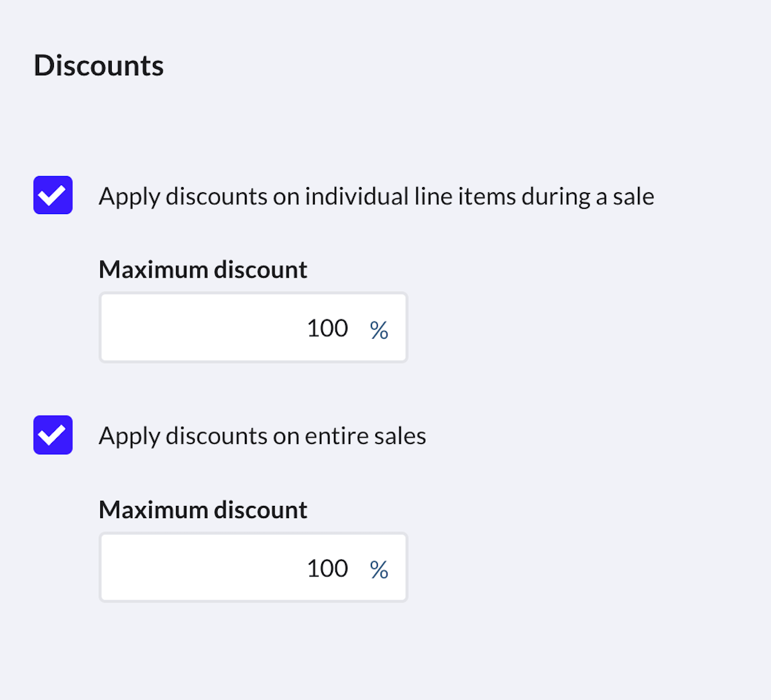The height and width of the screenshot is (700, 771).
Task: Click the 100 value in line items discount field
Action: [327, 328]
